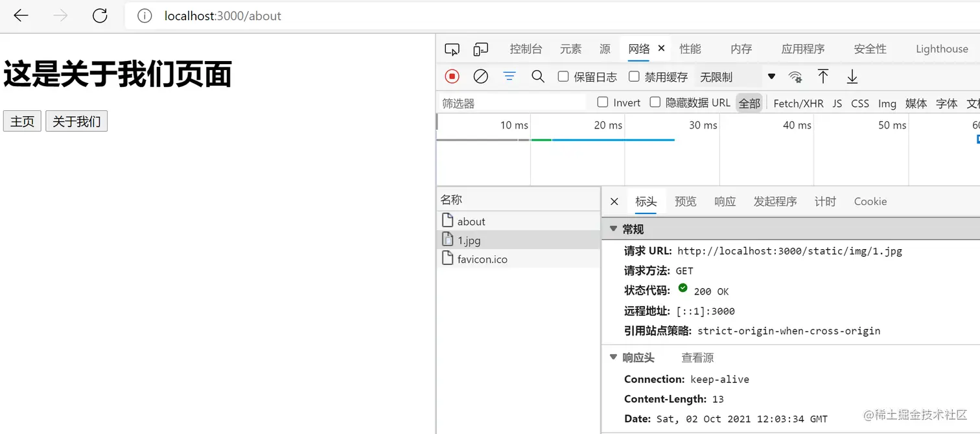
Task: Filter by Fetch/XHR requests
Action: click(799, 103)
